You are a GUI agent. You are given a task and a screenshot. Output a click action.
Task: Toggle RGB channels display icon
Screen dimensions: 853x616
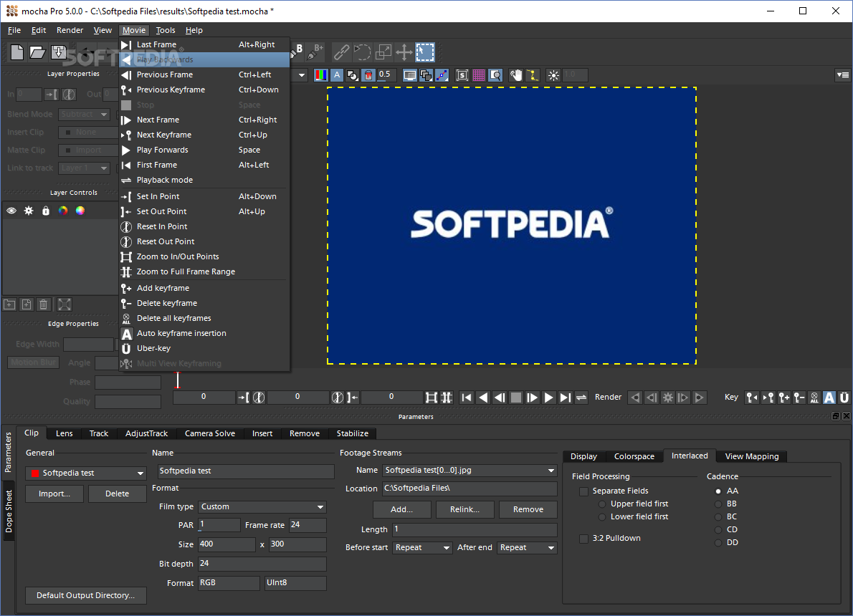321,75
